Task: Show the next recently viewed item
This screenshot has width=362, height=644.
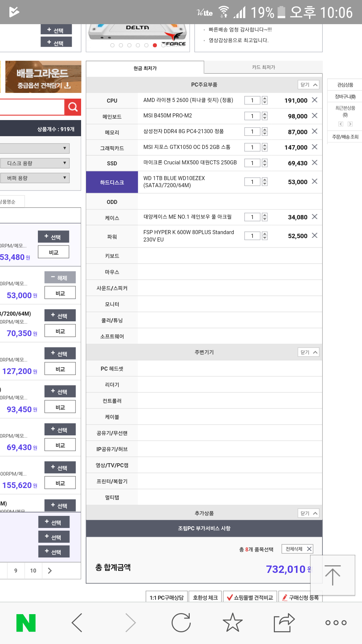Action: [350, 124]
